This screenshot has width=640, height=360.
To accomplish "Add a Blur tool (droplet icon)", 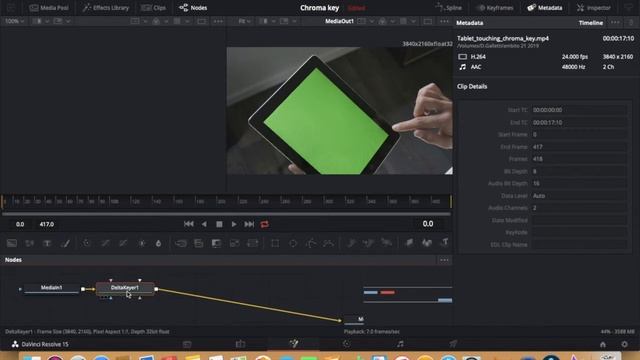I will [x=158, y=243].
